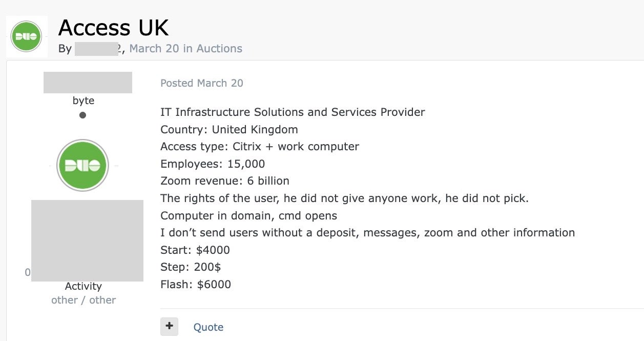Open the "Posted March 20" timestamp link

coord(202,83)
